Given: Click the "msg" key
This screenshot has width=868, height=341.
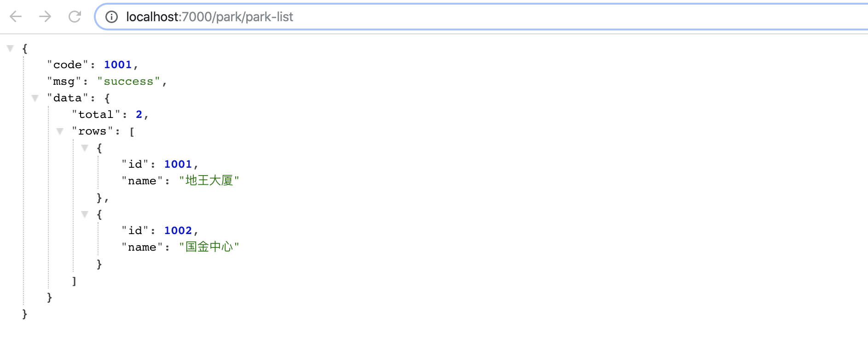Looking at the screenshot, I should tap(64, 82).
